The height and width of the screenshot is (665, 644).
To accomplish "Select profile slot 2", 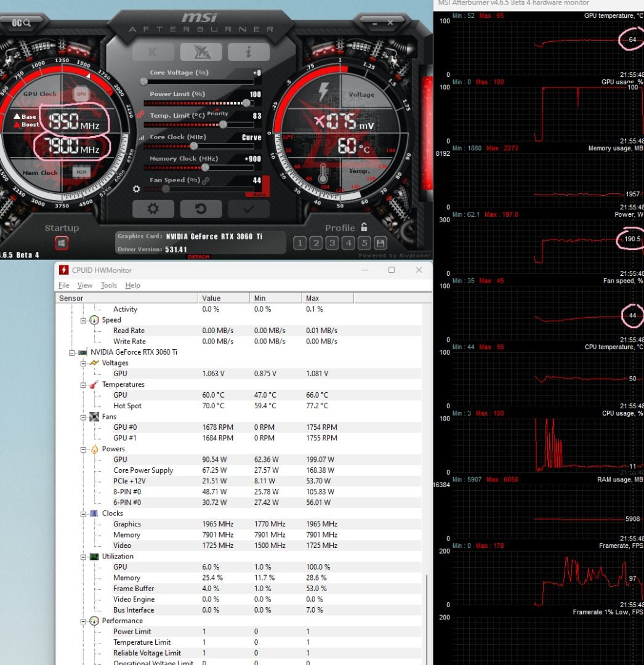I will pyautogui.click(x=316, y=243).
